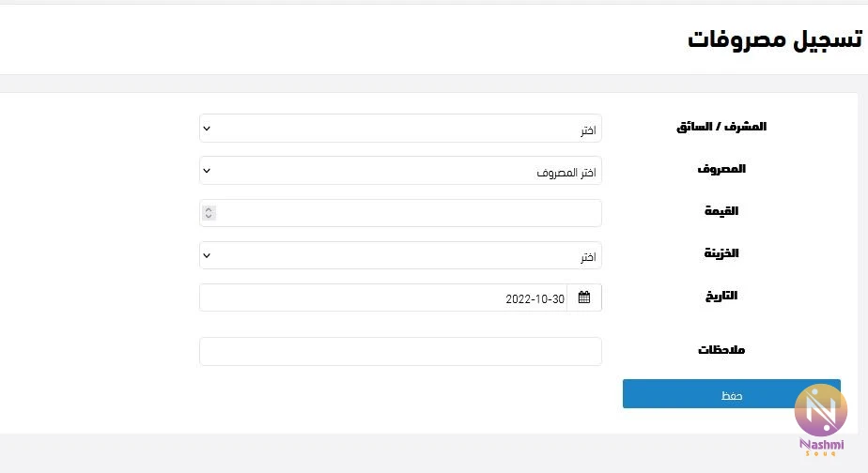Click the المشرف / السائق field label
Screen dimensions: 868x473
tap(721, 127)
